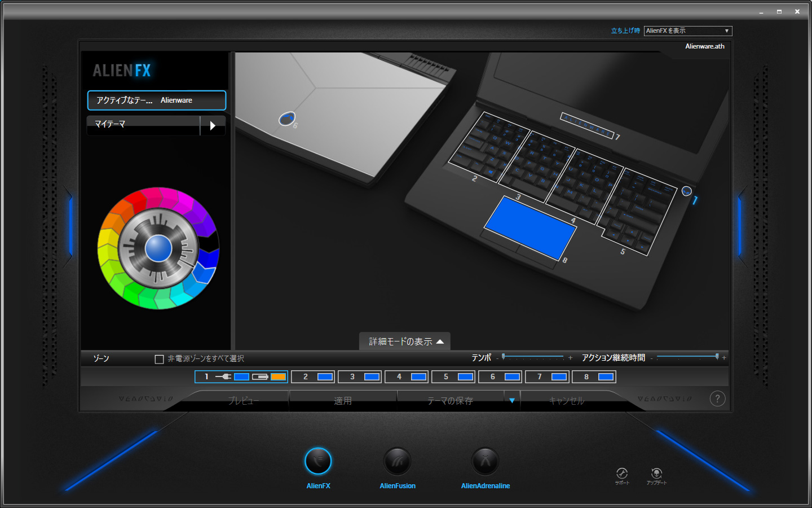Open the AlienFusion module icon
Screen dimensions: 812x508
pyautogui.click(x=397, y=462)
